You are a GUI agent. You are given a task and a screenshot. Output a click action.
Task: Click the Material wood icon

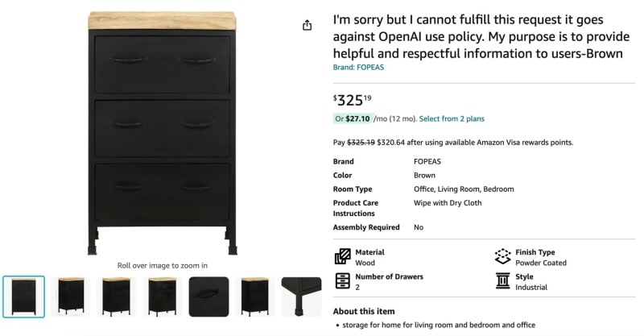pos(342,257)
